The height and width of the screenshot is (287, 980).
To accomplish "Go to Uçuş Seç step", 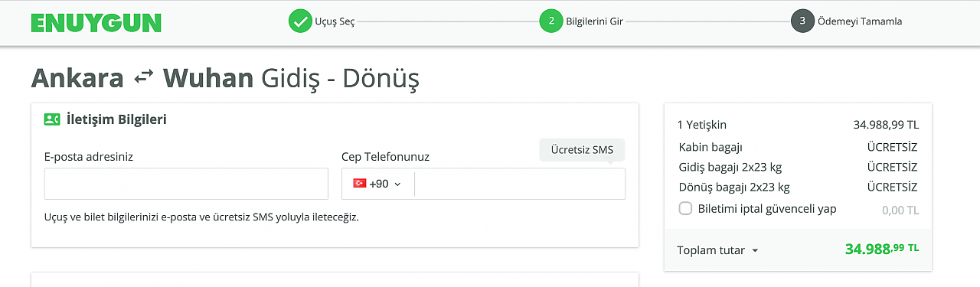I will [x=335, y=21].
